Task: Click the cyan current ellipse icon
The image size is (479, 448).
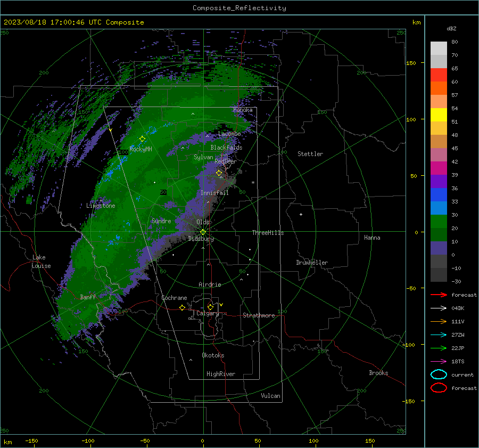Action: point(439,374)
